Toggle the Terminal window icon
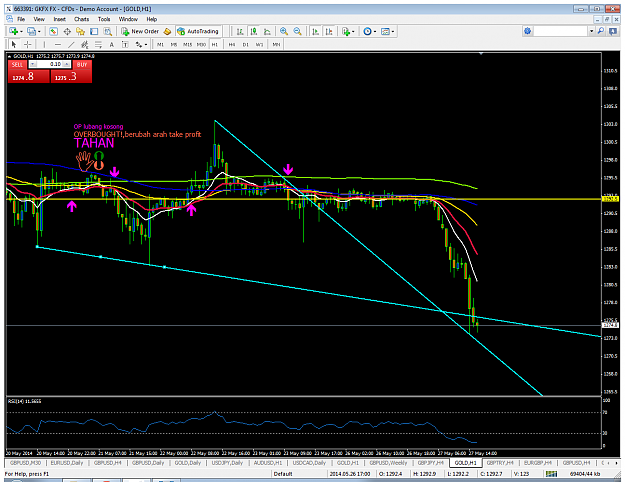625x482 pixels. coord(94,31)
